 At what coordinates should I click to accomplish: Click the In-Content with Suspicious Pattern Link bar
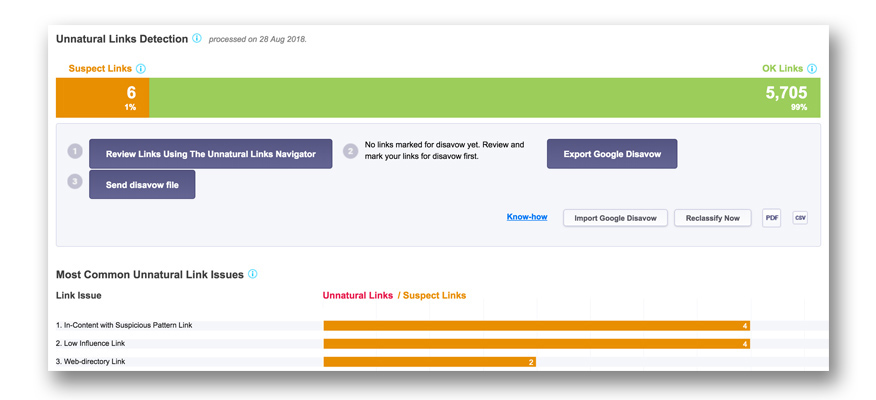coord(536,326)
